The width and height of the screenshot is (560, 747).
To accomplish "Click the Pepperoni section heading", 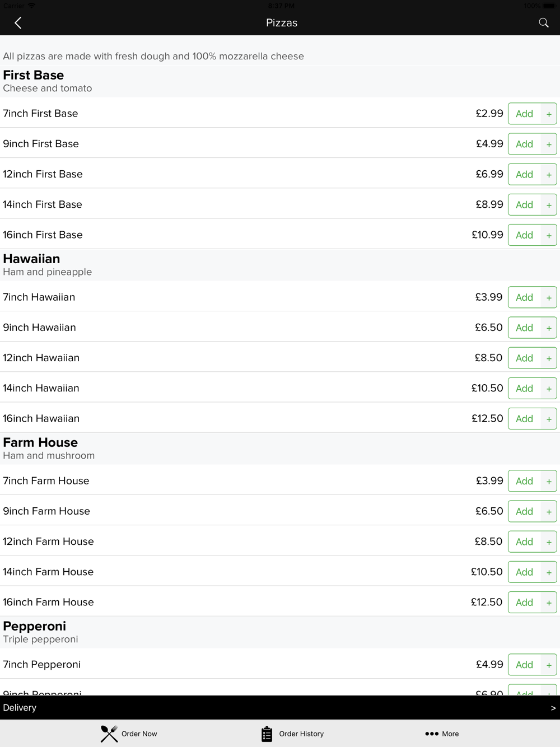I will coord(35,626).
